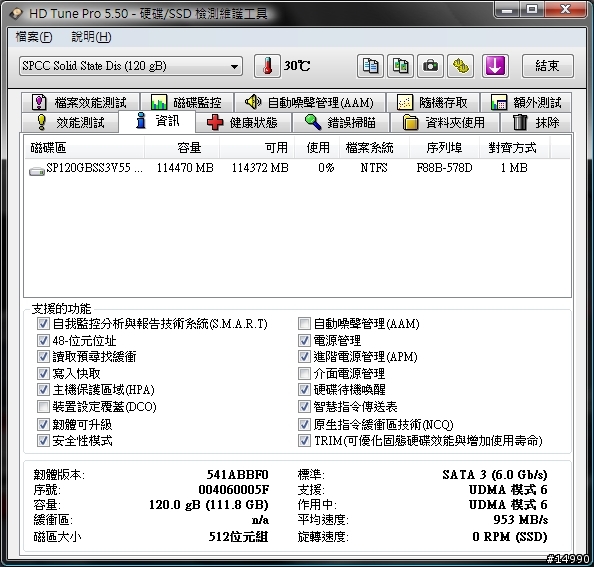Image resolution: width=594 pixels, height=567 pixels.
Task: Click the purple down-arrow minimize to tray icon
Action: pos(495,66)
